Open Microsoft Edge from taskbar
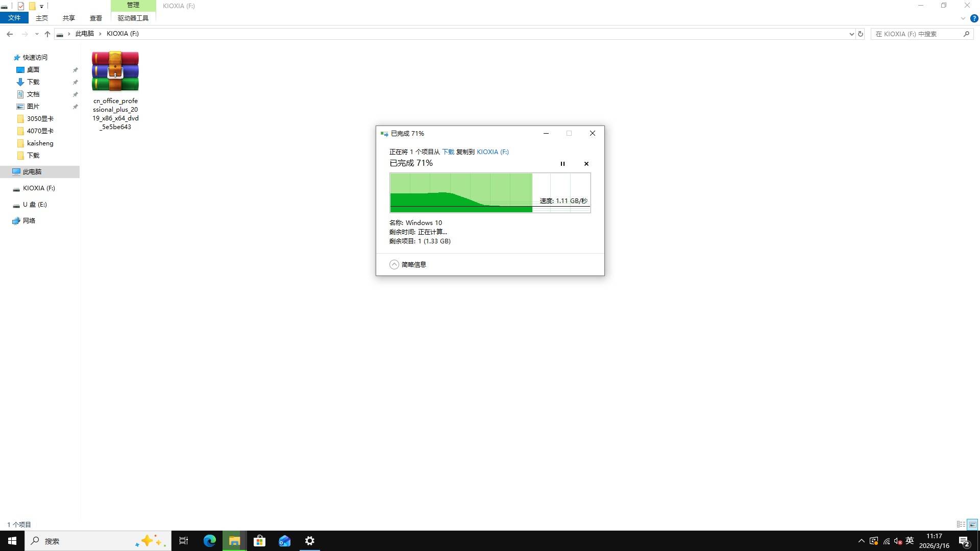The height and width of the screenshot is (551, 980). coord(209,541)
